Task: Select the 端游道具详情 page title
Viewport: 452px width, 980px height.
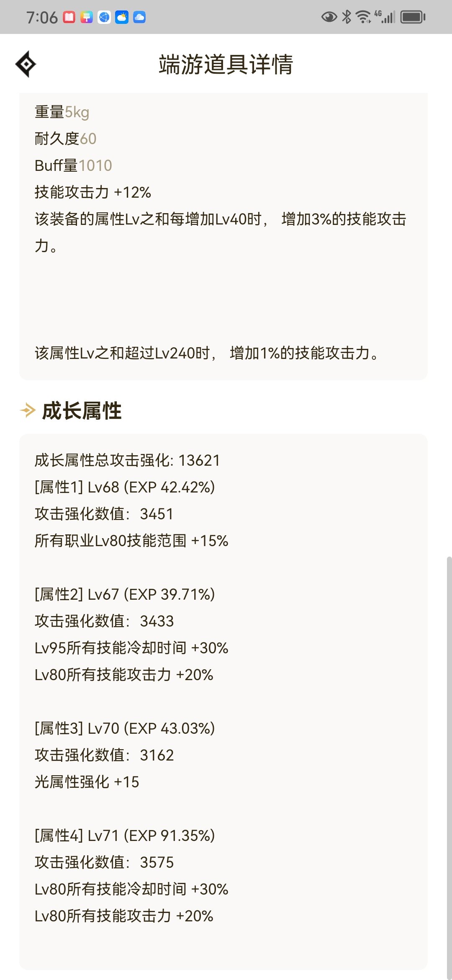Action: [226, 64]
